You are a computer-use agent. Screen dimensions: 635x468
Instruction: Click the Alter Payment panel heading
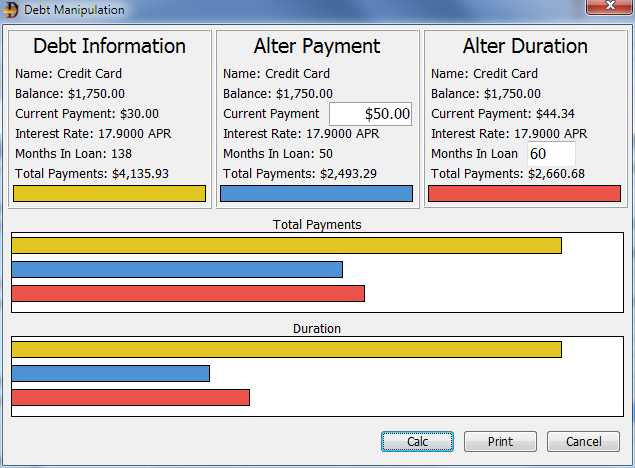317,46
